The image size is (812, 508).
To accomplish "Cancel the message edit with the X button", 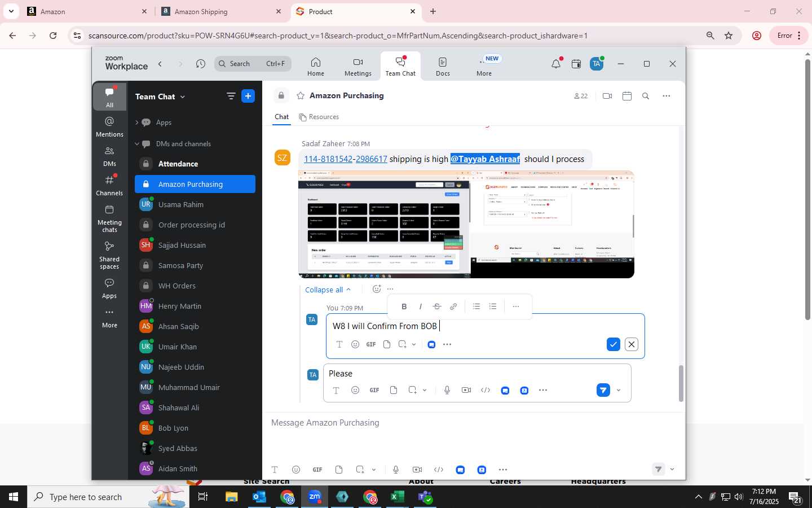I will coord(632,344).
